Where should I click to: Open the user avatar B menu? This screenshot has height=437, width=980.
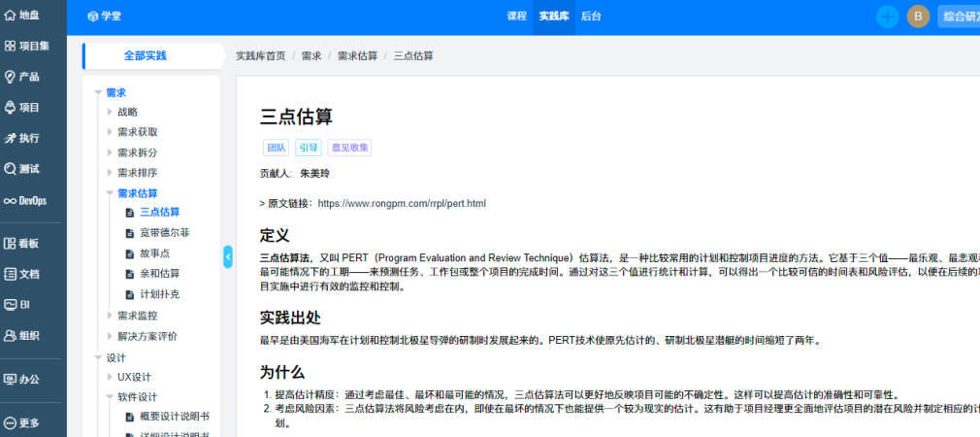pyautogui.click(x=917, y=17)
